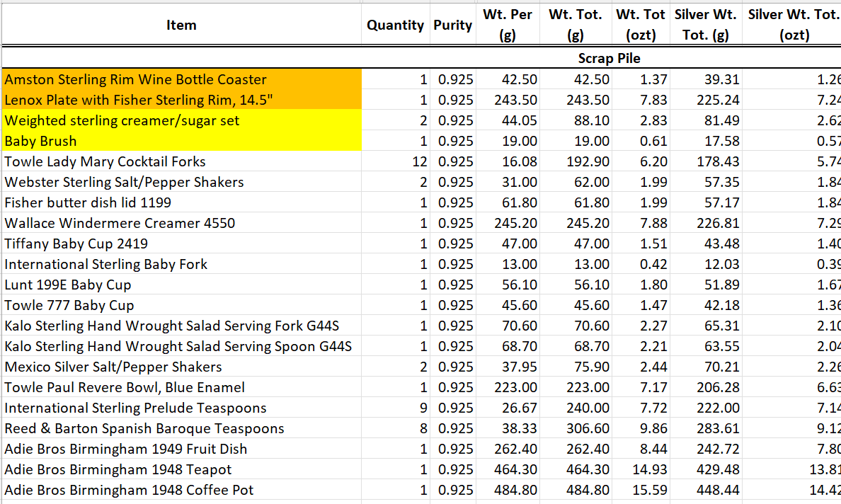The width and height of the screenshot is (841, 504).
Task: Click the 448.44 silver weight value
Action: [718, 490]
